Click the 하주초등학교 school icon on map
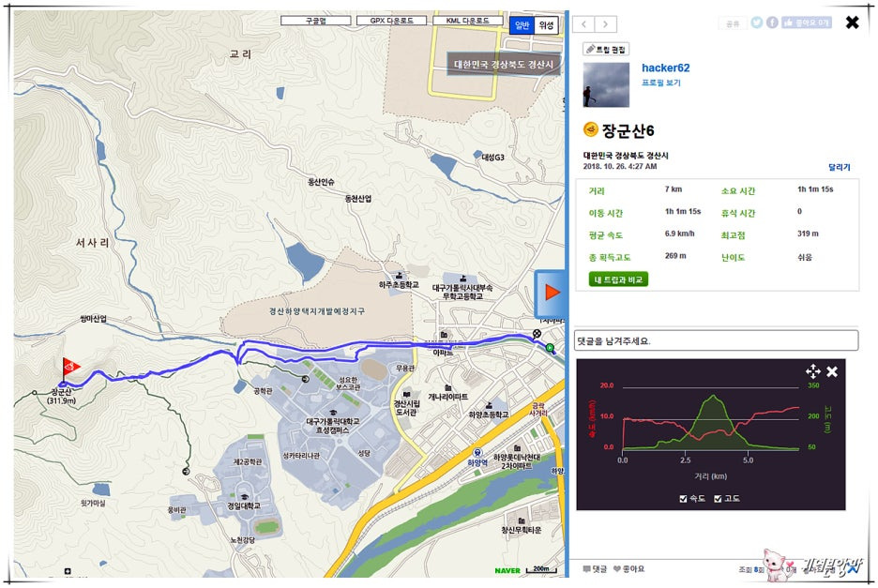878x588 pixels. click(x=399, y=275)
